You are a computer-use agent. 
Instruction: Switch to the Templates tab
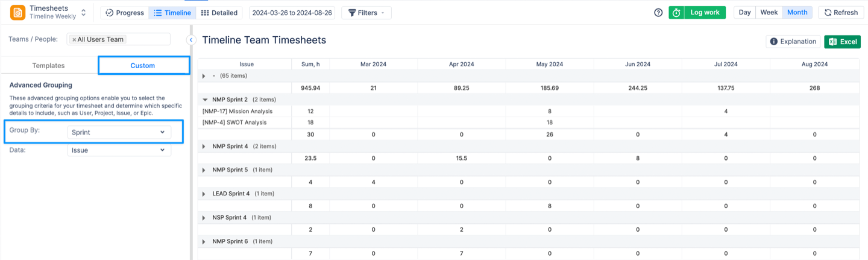click(x=48, y=65)
